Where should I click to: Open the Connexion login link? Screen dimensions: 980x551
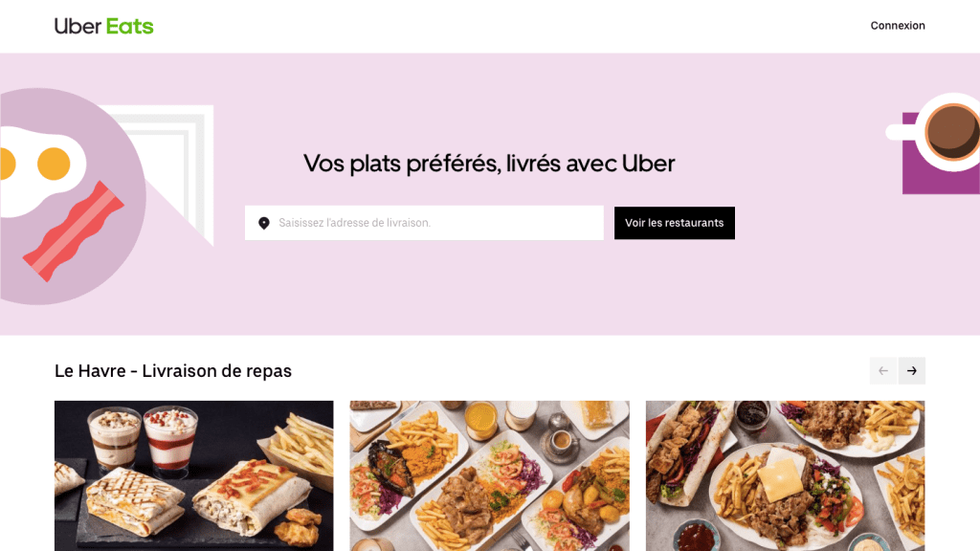click(898, 26)
